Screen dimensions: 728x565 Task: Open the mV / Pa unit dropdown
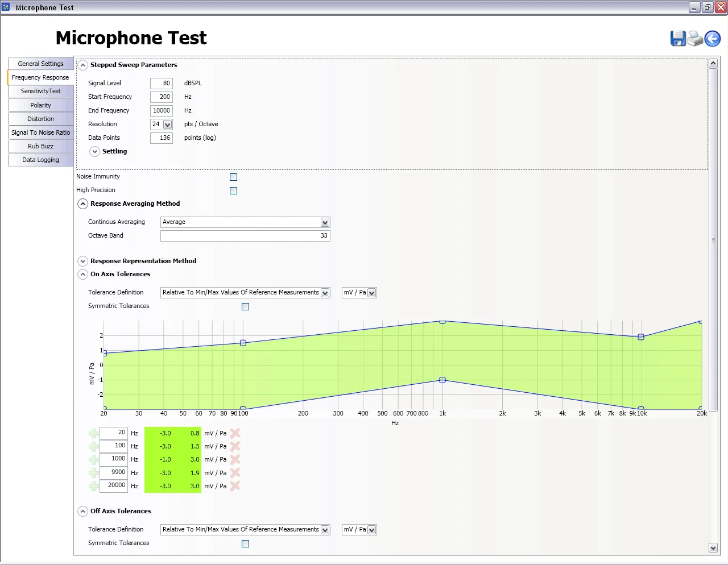click(x=371, y=292)
